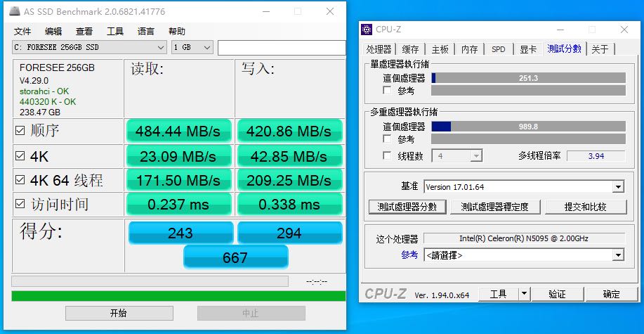The height and width of the screenshot is (334, 644).
Task: Switch to the 关于 tab in CPU-Z
Action: point(600,49)
